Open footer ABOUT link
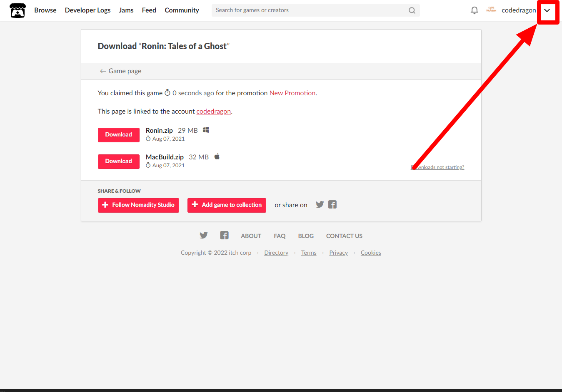 point(251,236)
